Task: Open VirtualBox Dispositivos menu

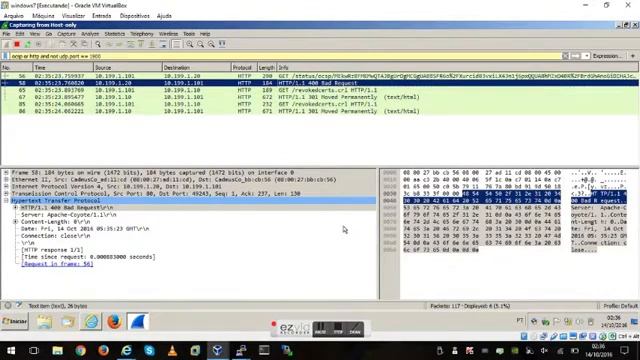Action: point(135,16)
